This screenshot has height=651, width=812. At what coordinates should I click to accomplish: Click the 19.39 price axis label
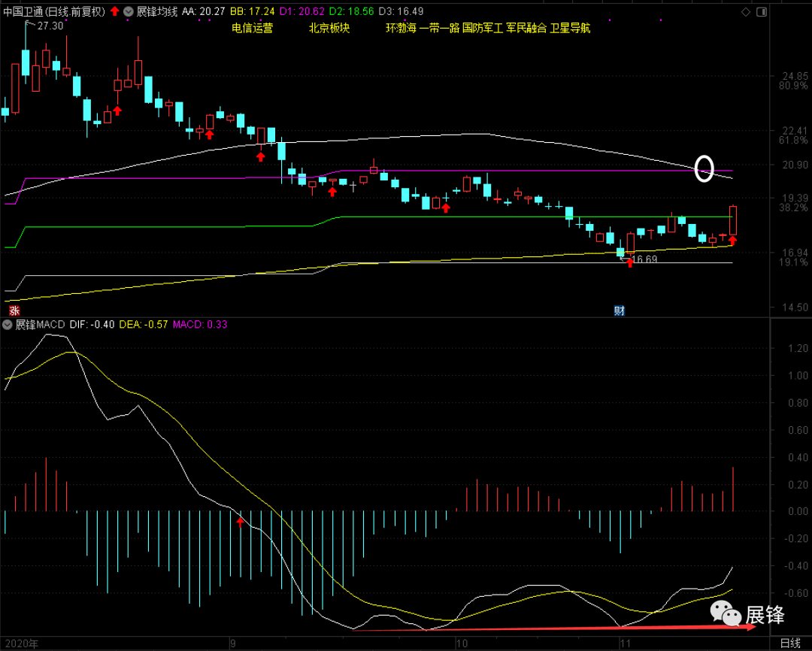[x=795, y=198]
